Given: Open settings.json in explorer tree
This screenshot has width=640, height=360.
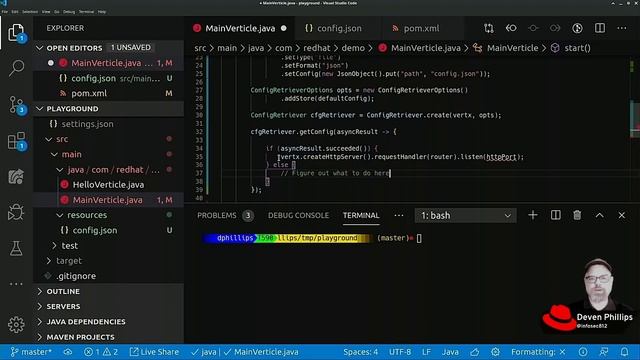Looking at the screenshot, I should pyautogui.click(x=109, y=124).
